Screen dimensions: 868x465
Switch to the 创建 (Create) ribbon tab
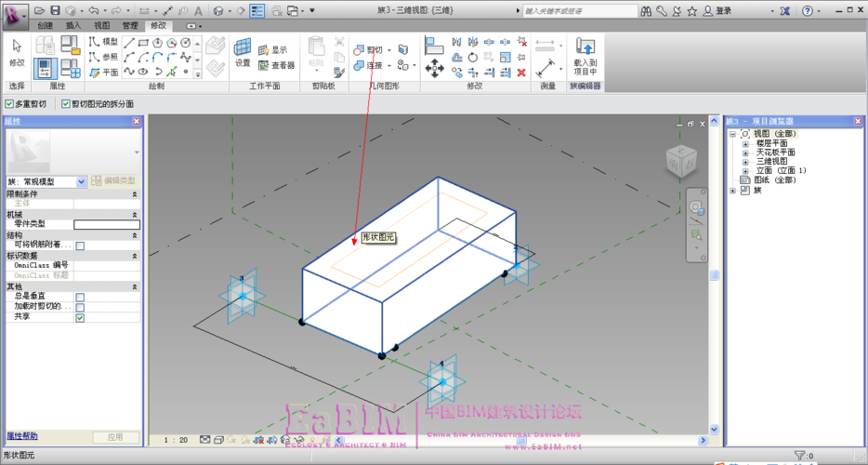pyautogui.click(x=46, y=25)
